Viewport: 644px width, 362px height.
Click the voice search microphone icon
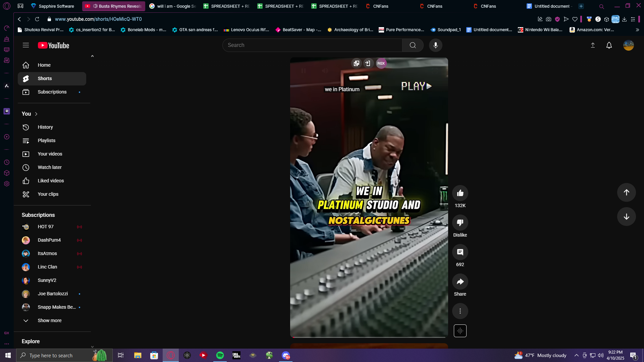tap(435, 45)
